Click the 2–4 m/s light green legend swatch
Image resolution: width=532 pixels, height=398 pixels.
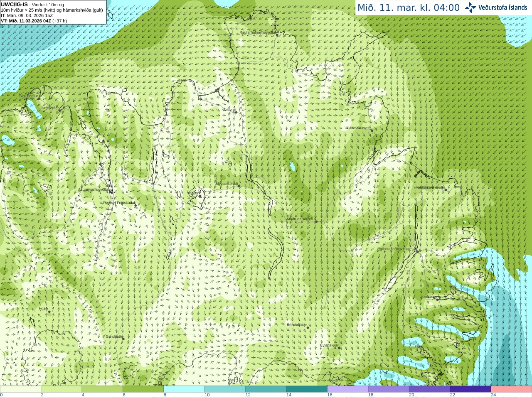[x=61, y=389]
